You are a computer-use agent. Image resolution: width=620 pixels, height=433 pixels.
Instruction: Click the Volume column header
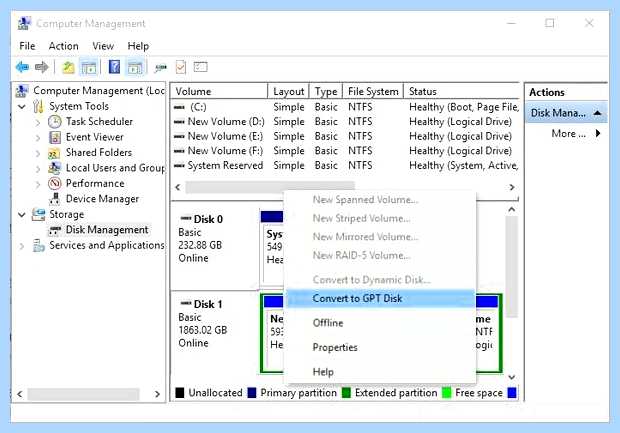pyautogui.click(x=219, y=91)
